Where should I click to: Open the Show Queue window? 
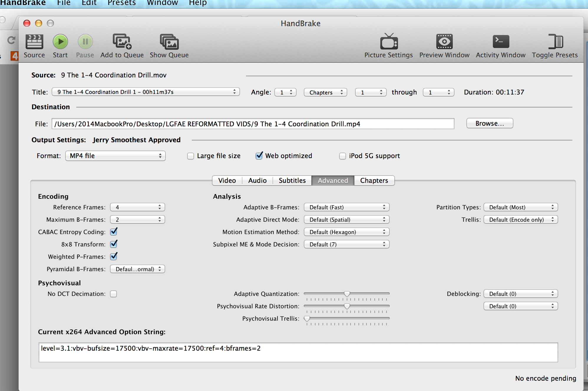[x=169, y=42]
